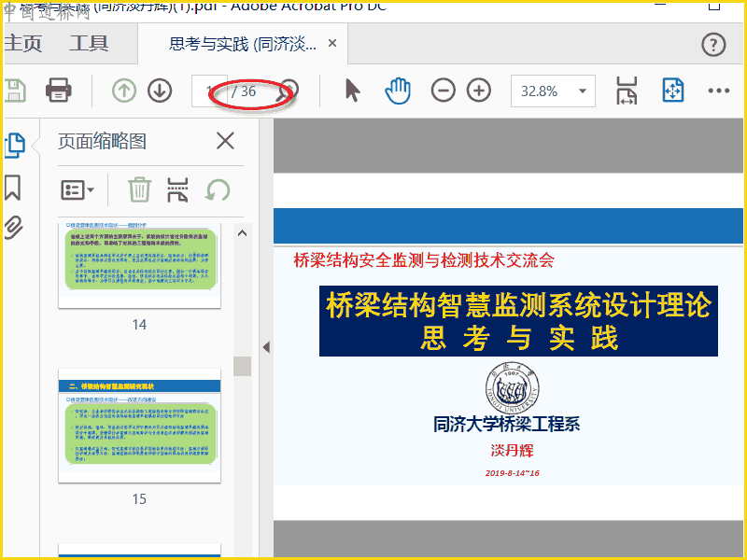Click the thumbnail scrollbar up arrow
The height and width of the screenshot is (560, 747).
(x=242, y=232)
